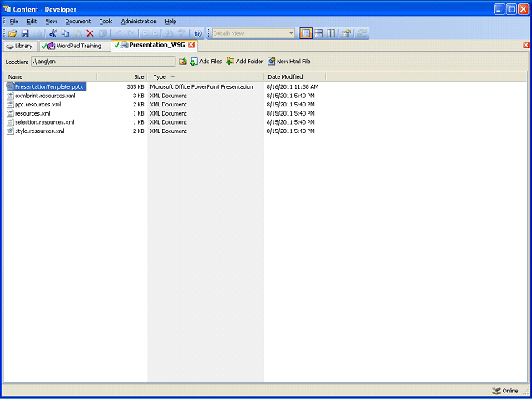Select the vertical split layout icon
The height and width of the screenshot is (399, 532).
331,33
